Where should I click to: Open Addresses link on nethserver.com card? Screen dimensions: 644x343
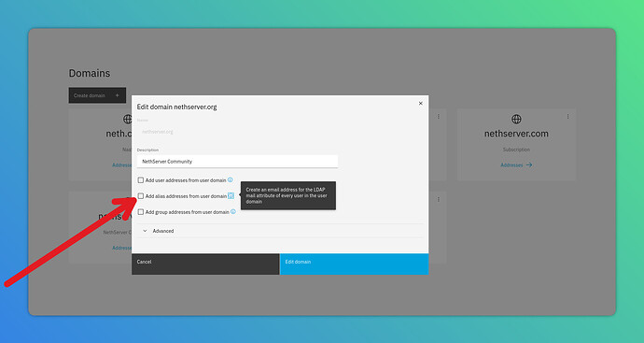coord(516,164)
